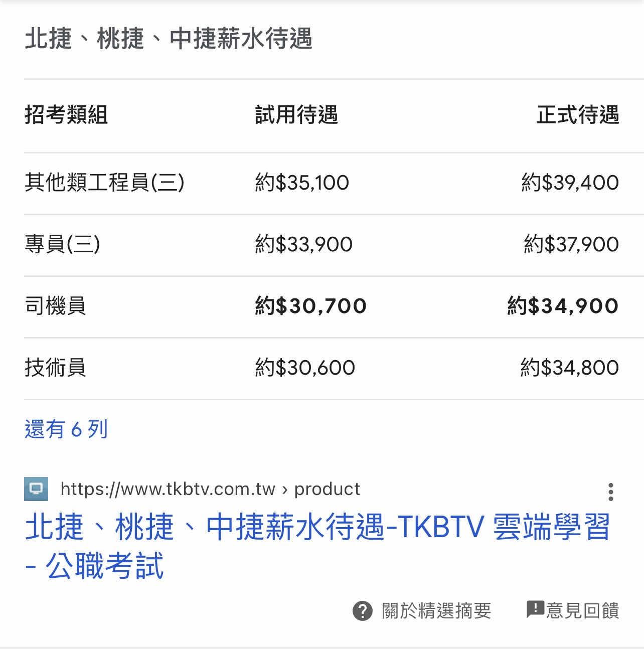The height and width of the screenshot is (649, 644).
Task: Click the 招考類組 column header
Action: pyautogui.click(x=66, y=115)
